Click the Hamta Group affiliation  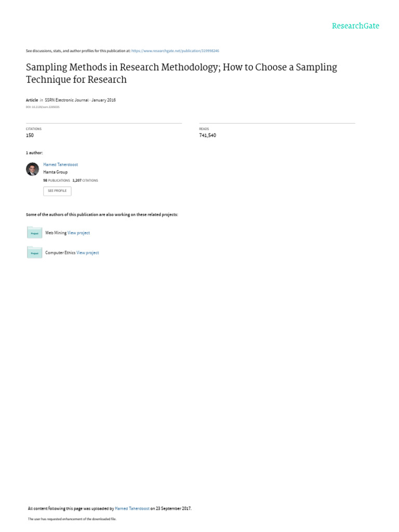click(x=55, y=172)
